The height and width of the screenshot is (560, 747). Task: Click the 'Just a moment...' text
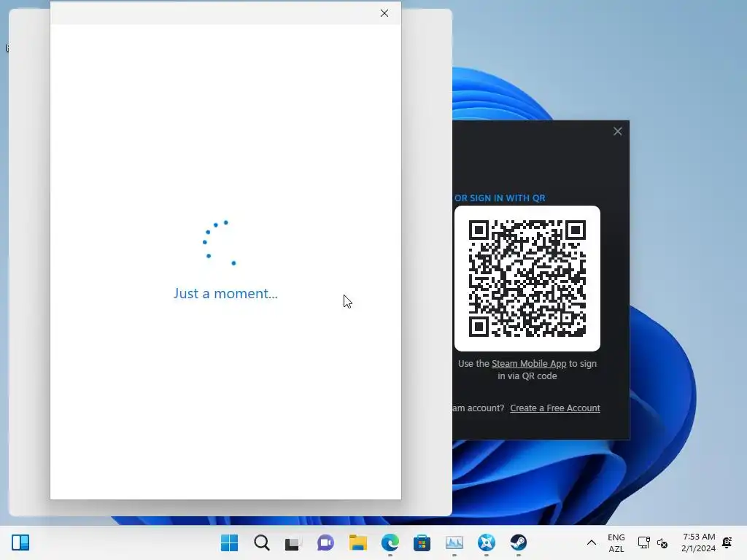(x=225, y=293)
